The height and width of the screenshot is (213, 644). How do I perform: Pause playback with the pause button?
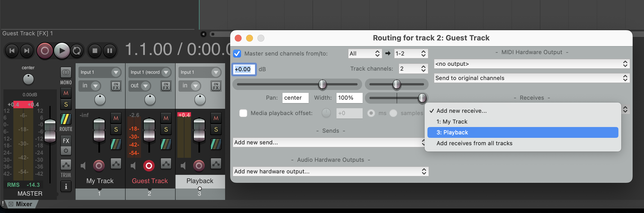click(110, 51)
